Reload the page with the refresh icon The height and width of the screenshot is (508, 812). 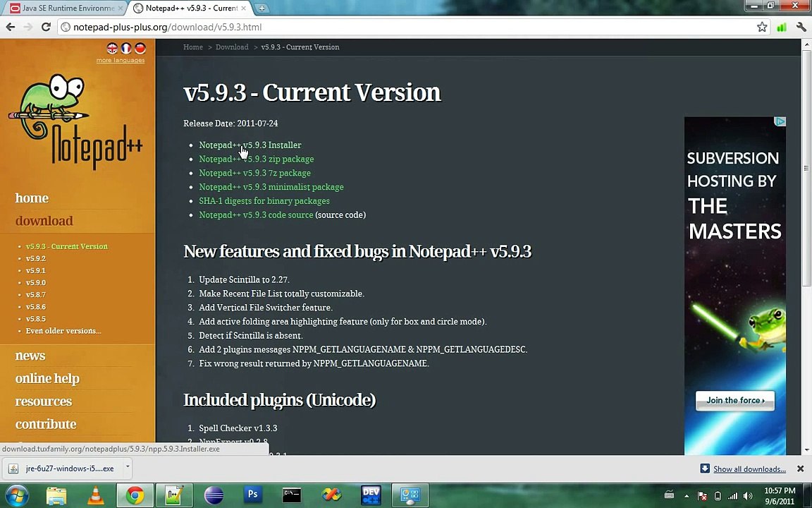click(46, 27)
